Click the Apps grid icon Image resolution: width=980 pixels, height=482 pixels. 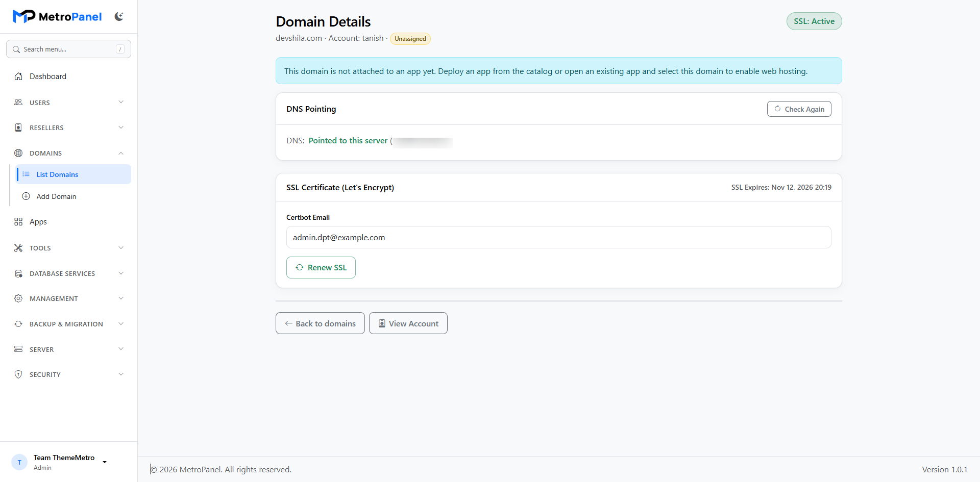18,222
